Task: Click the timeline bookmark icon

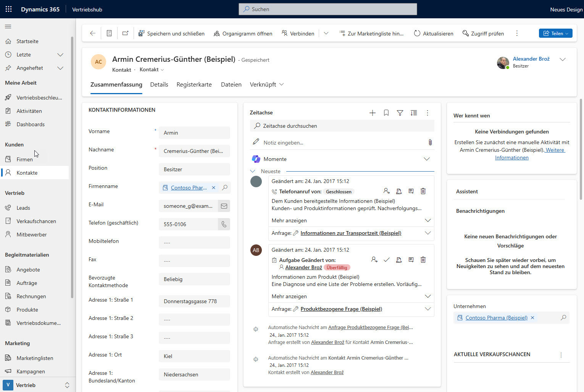Action: 386,113
